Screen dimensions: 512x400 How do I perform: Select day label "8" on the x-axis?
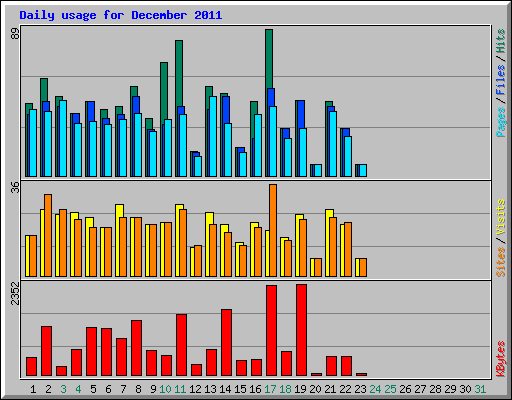[x=138, y=389]
